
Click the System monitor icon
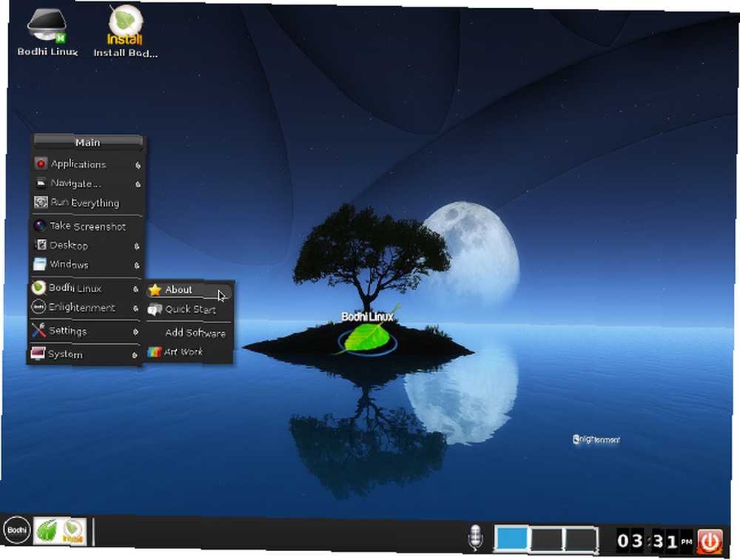click(x=37, y=353)
